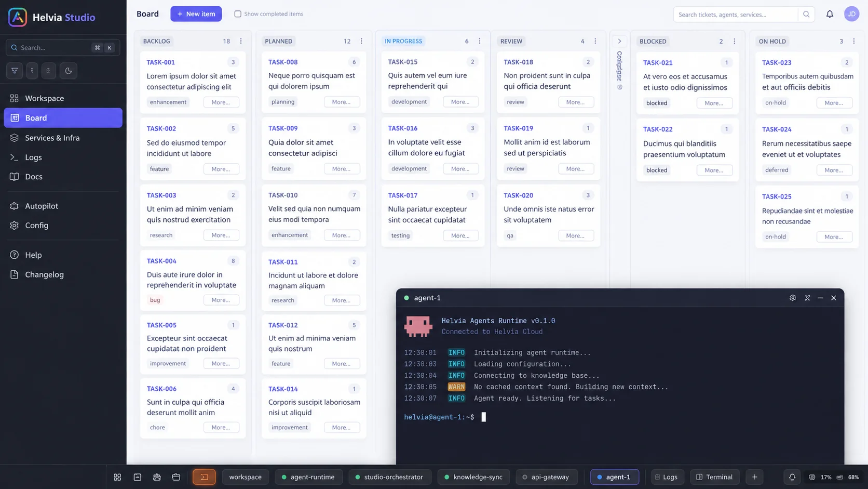Open BLOCKED column options menu
Image resolution: width=868 pixels, height=489 pixels.
point(734,41)
